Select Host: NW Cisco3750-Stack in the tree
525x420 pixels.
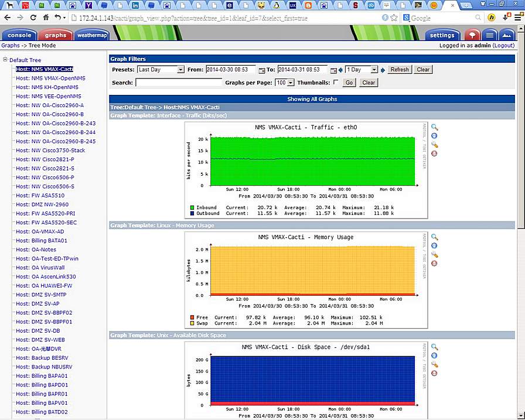point(50,151)
